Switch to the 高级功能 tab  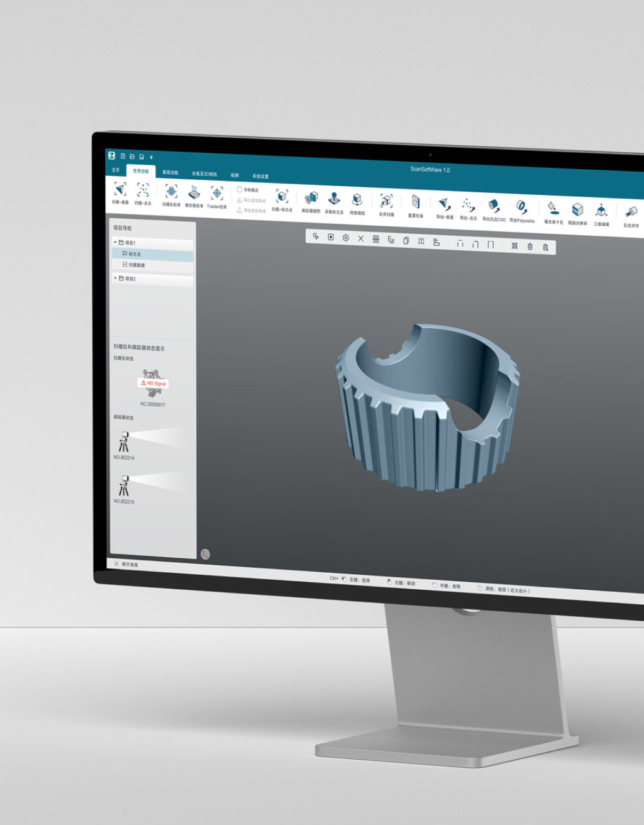[170, 172]
